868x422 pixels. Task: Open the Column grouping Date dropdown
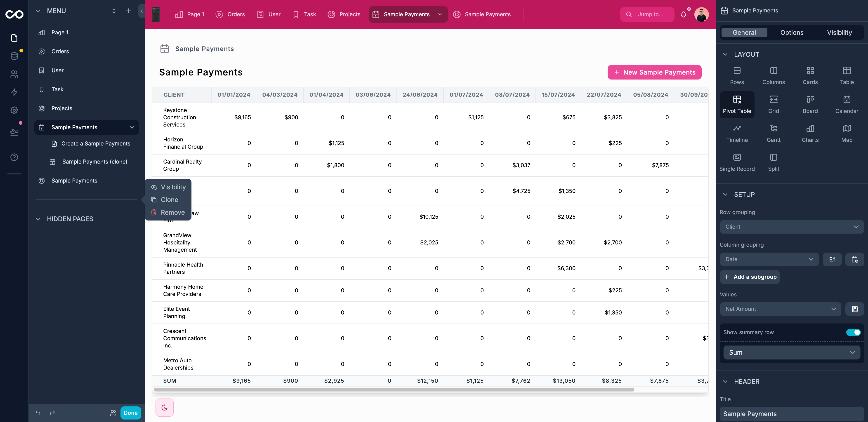[769, 259]
